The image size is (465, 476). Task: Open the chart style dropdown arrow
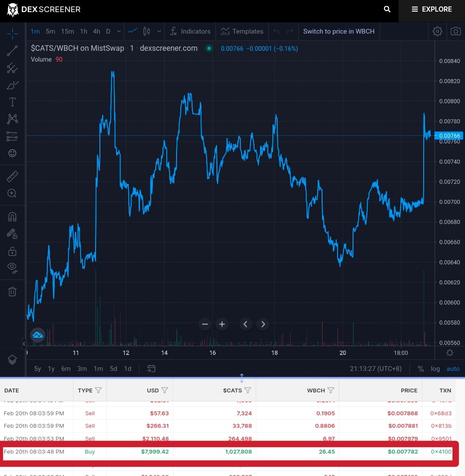pyautogui.click(x=159, y=31)
